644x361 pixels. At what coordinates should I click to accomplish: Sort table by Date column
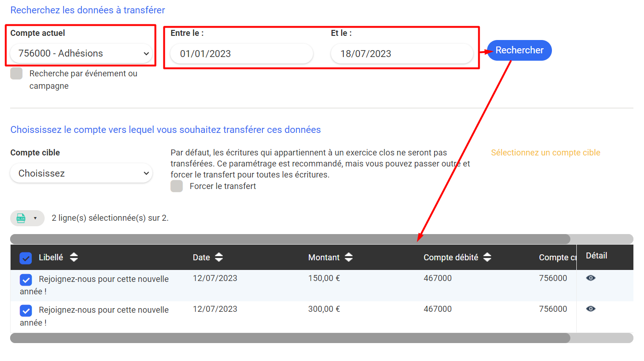click(x=219, y=258)
